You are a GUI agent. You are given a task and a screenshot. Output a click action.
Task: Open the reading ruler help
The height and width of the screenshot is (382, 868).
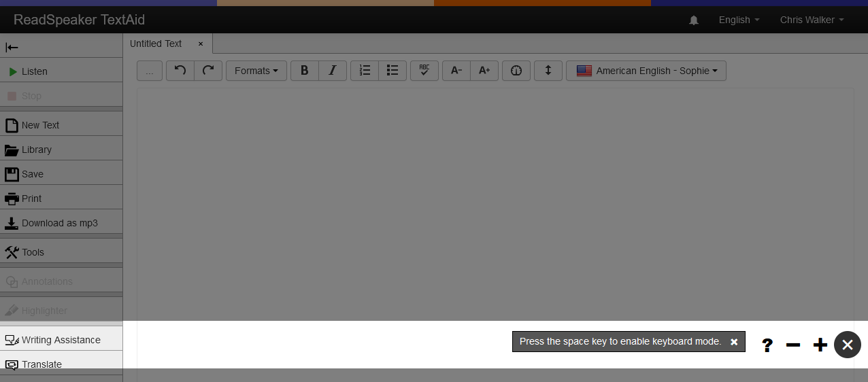click(767, 345)
